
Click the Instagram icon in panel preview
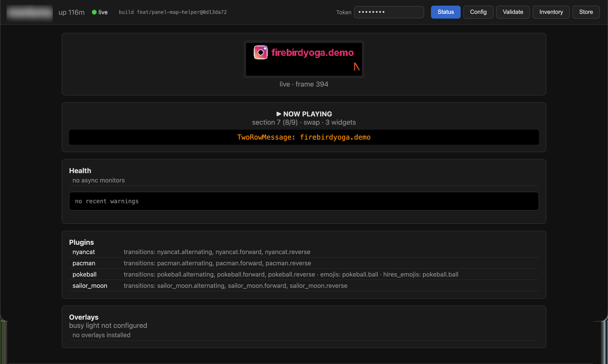(x=261, y=53)
